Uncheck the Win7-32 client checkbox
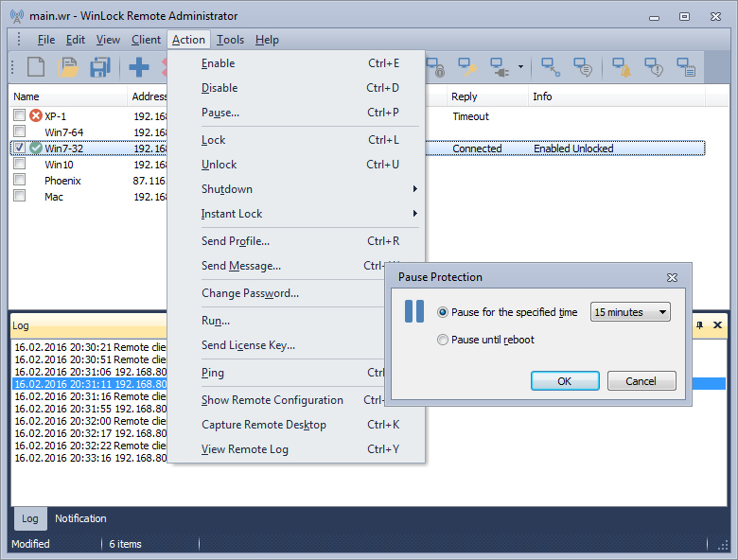 click(19, 148)
